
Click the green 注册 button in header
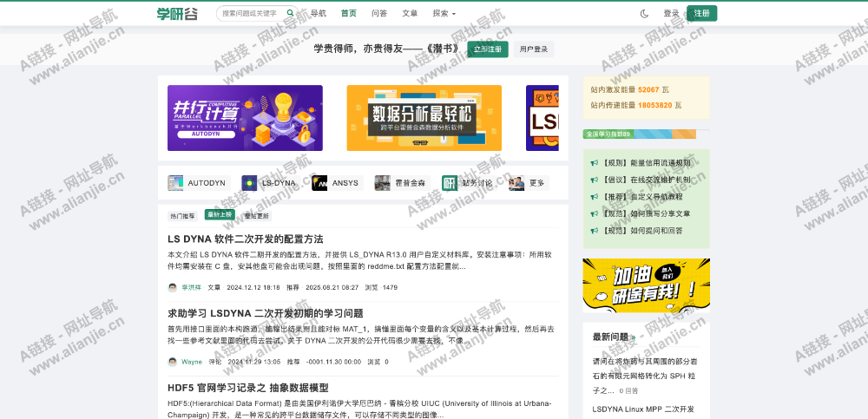click(x=701, y=13)
